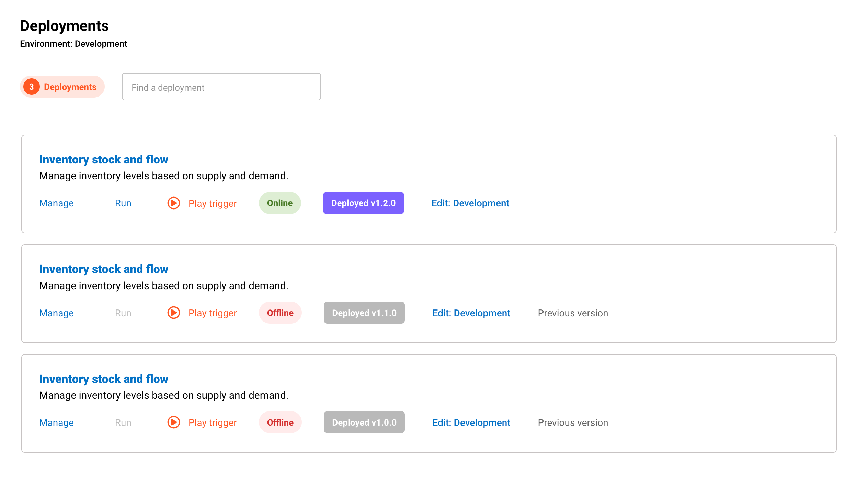868x485 pixels.
Task: Open Previous version for v1.1.0 deployment
Action: click(572, 313)
